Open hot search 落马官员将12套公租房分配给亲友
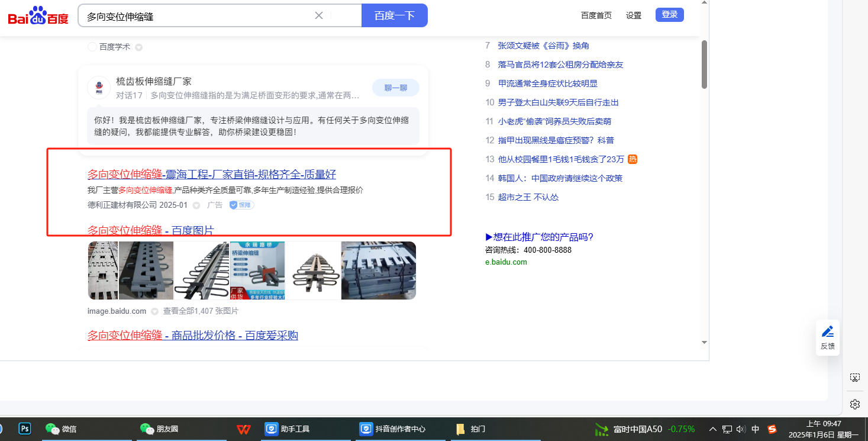Viewport: 868px width, 441px height. tap(560, 65)
